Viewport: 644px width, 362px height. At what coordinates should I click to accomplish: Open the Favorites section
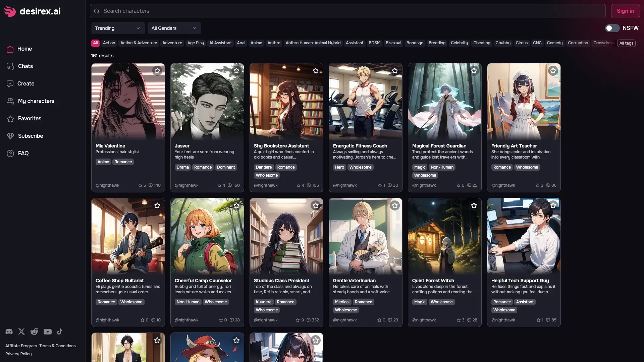[30, 118]
